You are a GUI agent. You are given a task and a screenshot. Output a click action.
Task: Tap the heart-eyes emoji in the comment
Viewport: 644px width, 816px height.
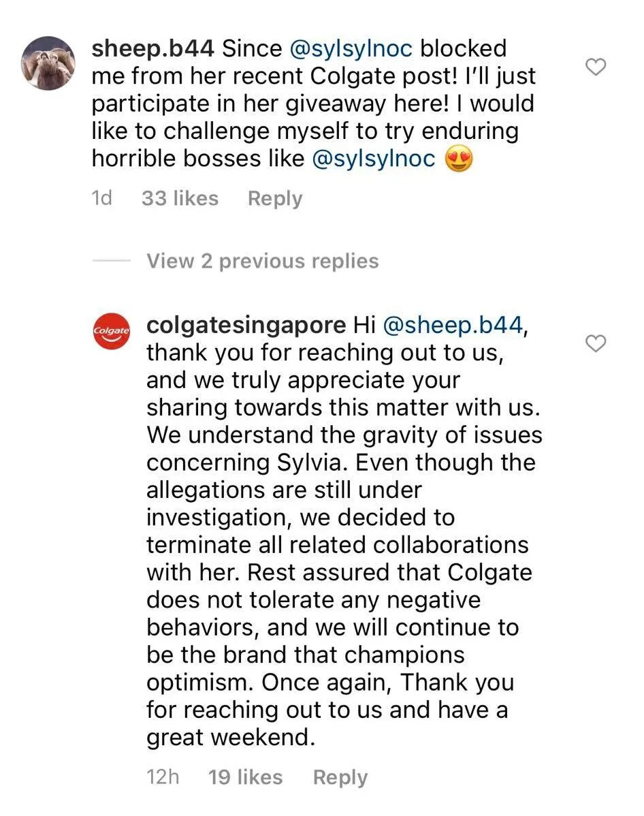[x=460, y=159]
